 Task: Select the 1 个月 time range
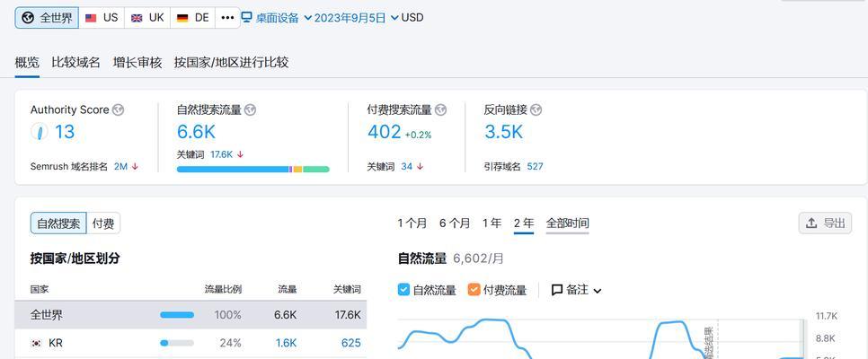(412, 223)
